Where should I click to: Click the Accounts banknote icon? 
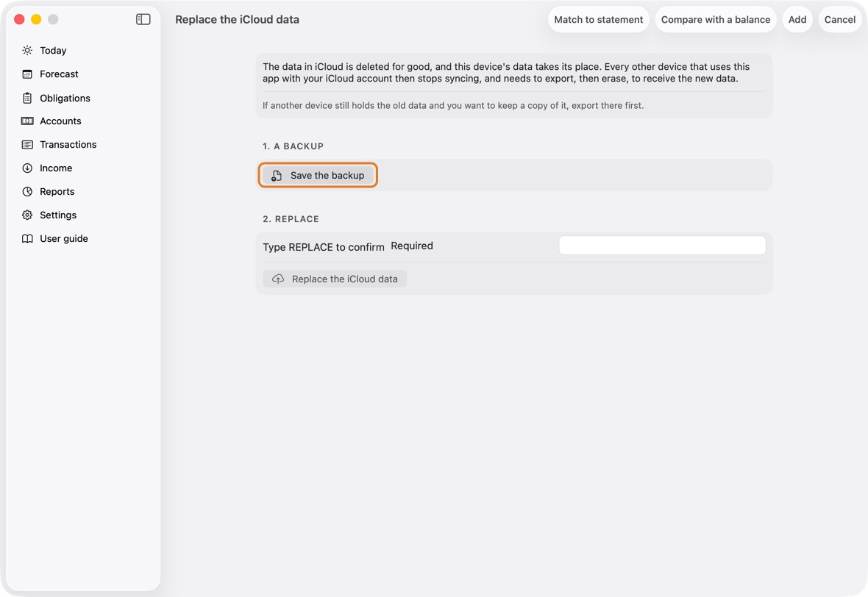tap(27, 121)
